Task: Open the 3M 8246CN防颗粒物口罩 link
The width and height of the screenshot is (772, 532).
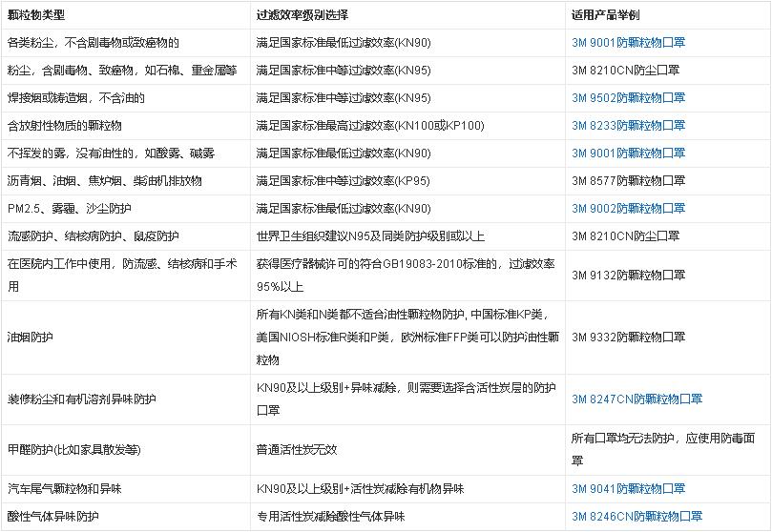Action: tap(636, 517)
